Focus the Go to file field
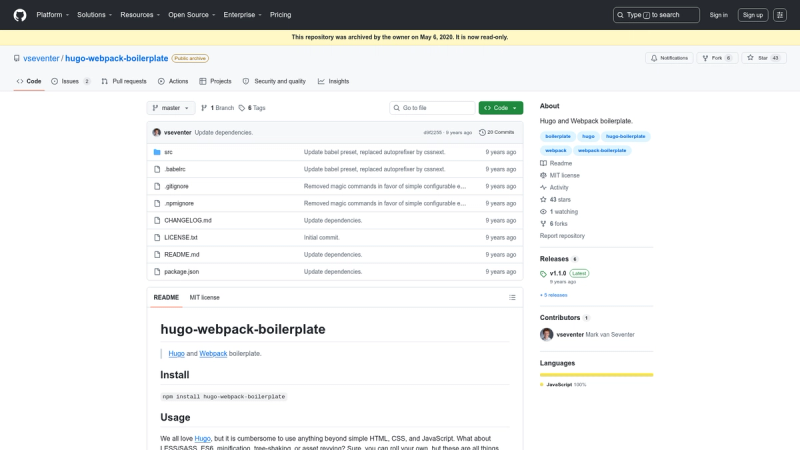Screen dimensions: 800x450 [432, 108]
